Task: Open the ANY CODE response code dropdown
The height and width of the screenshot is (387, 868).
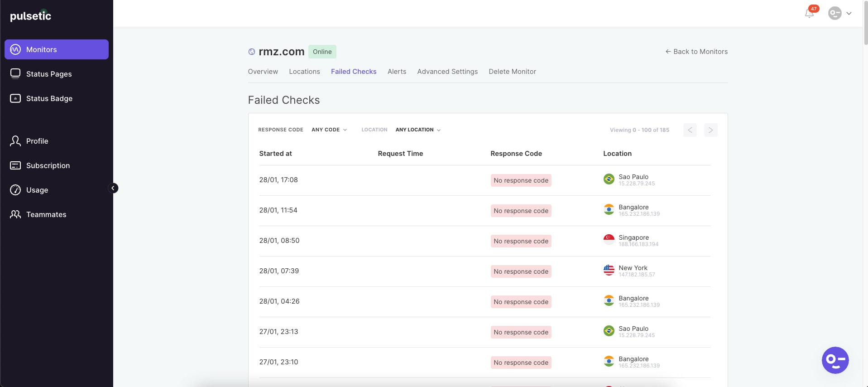Action: 329,130
